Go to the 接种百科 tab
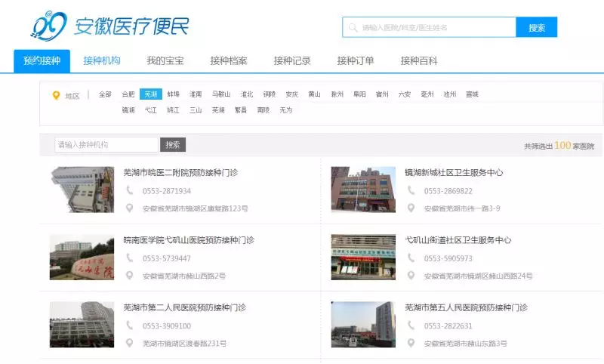Image resolution: width=604 pixels, height=364 pixels. coord(419,61)
